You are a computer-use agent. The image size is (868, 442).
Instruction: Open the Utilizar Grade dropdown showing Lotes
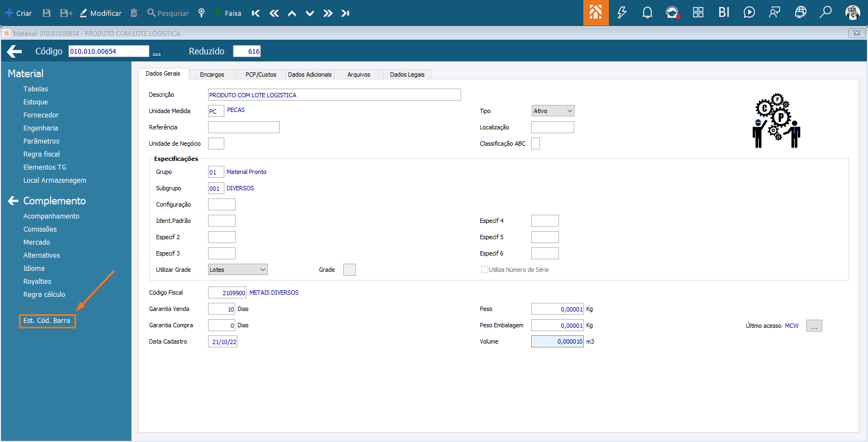(238, 270)
